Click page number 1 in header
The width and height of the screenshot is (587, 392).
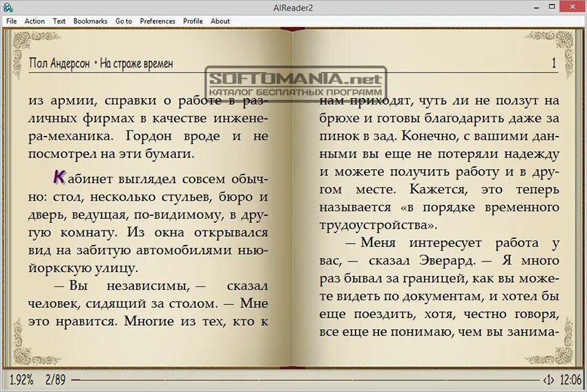click(554, 63)
